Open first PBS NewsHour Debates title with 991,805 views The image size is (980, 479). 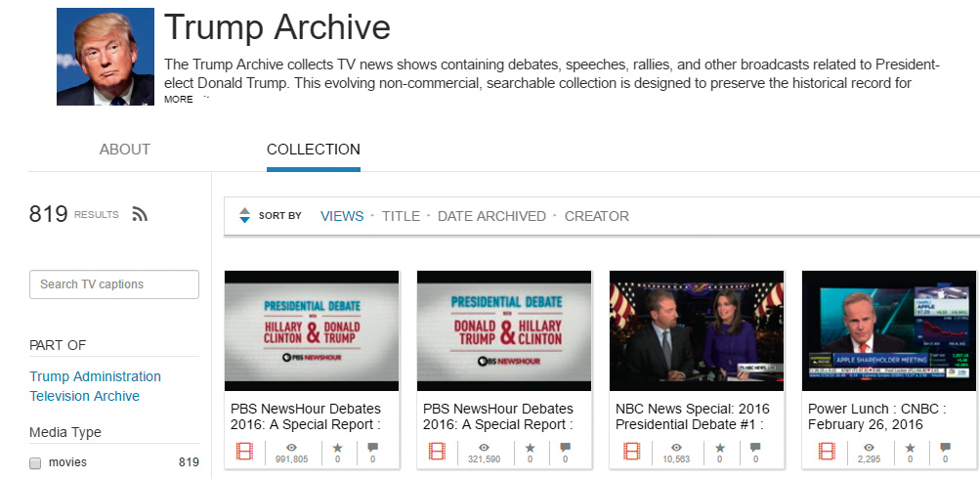pos(306,416)
